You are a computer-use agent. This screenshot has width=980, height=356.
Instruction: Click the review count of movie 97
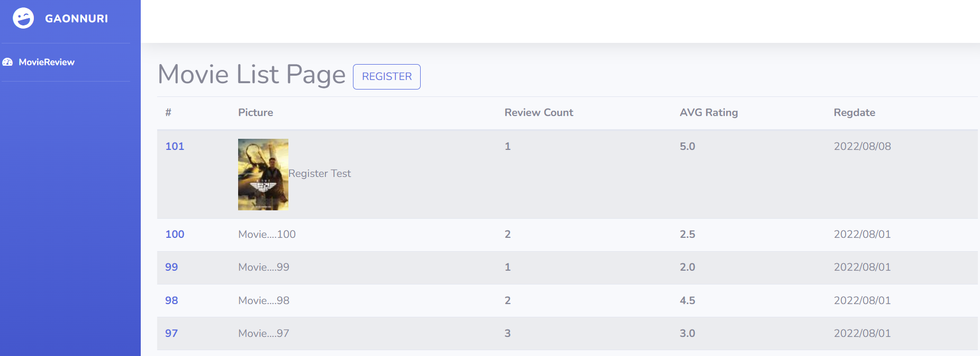(x=507, y=333)
